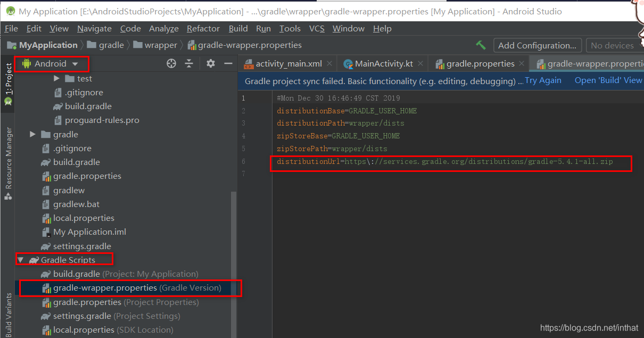Screen dimensions: 644x338
Task: Click the distributionUrl line in editor
Action: [x=444, y=161]
